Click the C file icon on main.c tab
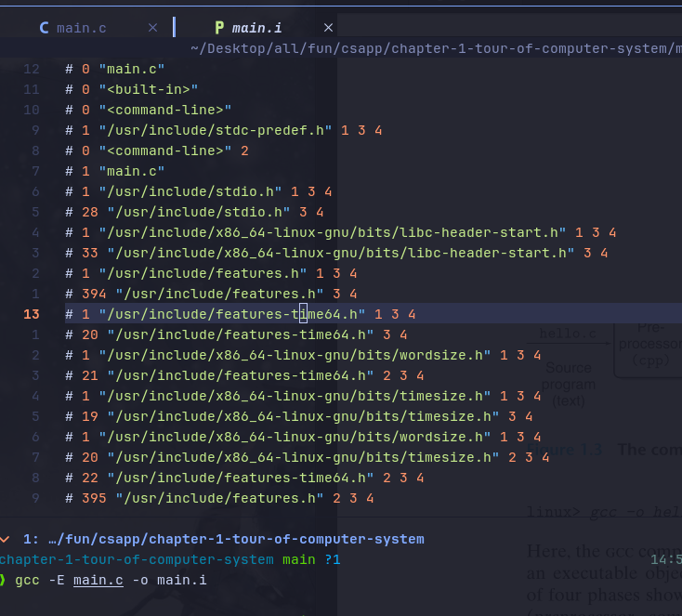 pos(44,28)
